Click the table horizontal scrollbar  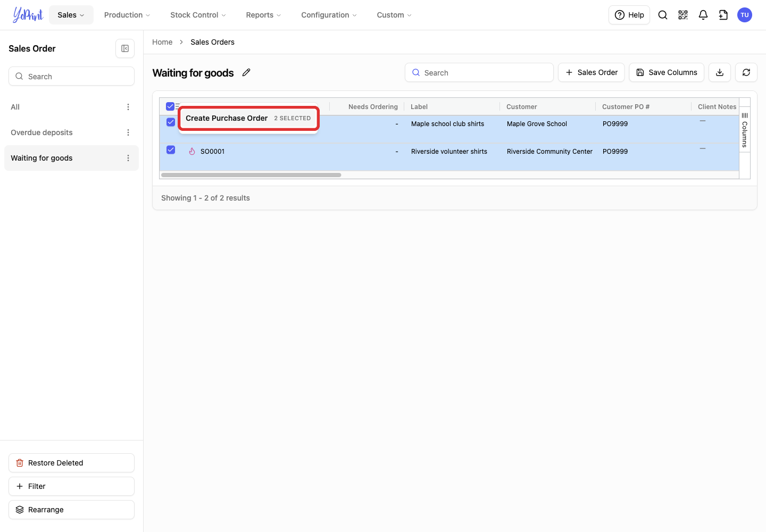[x=251, y=175]
